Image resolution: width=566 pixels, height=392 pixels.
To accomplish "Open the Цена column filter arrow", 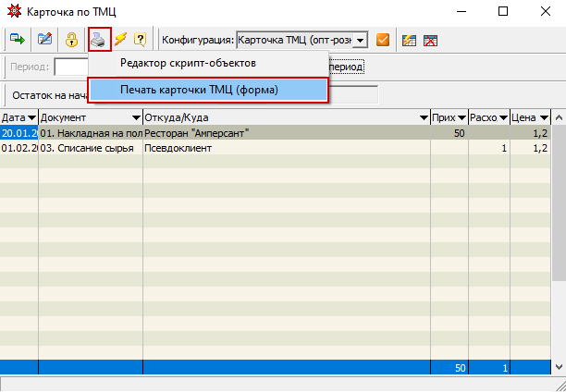I will pos(545,117).
